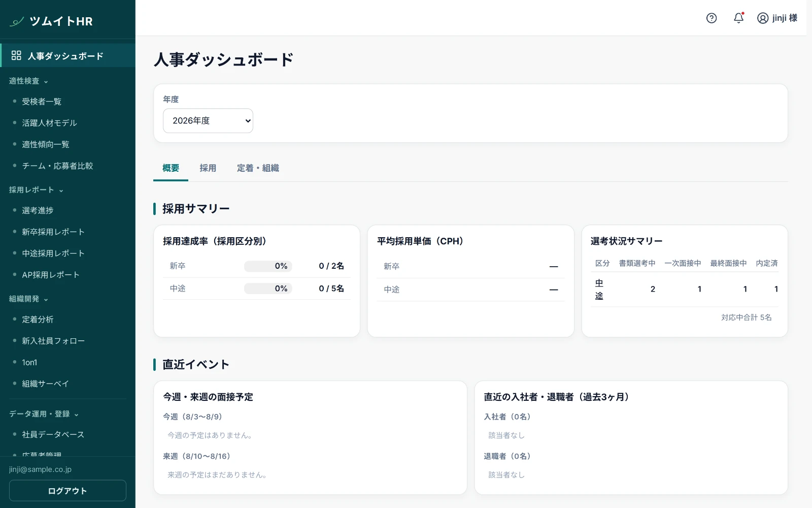
Task: Collapse the 適性検査 sidebar section
Action: pos(28,81)
